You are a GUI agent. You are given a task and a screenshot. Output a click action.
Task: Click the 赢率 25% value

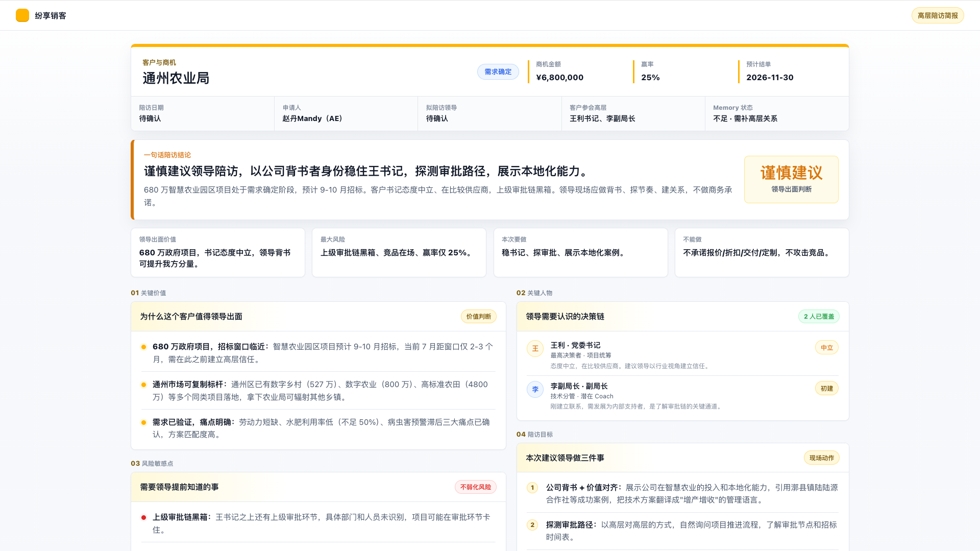(x=650, y=78)
